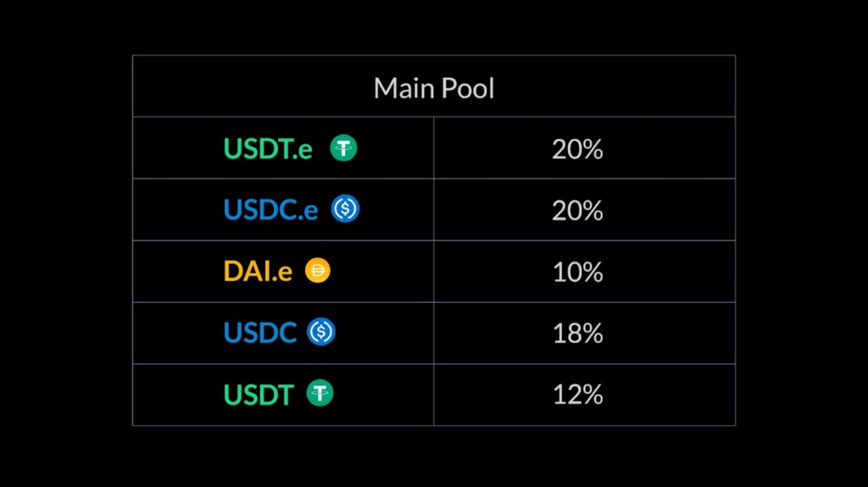This screenshot has height=487, width=868.
Task: Click the word Main in the header
Action: coord(403,88)
